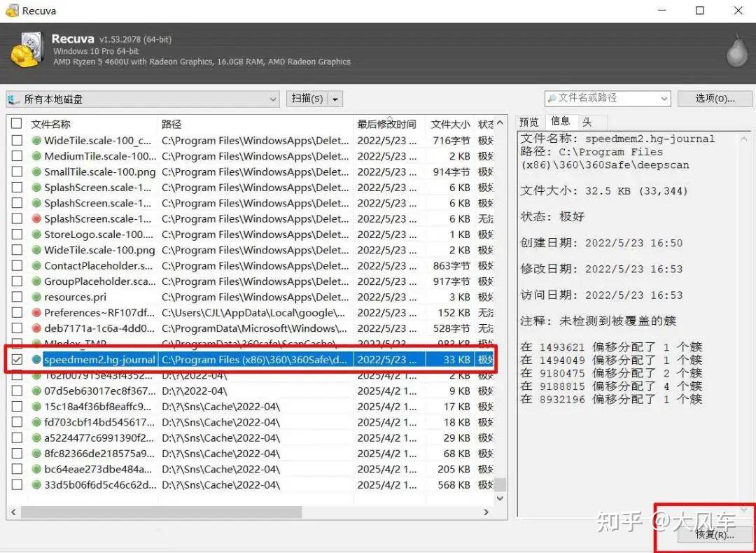Image resolution: width=756 pixels, height=553 pixels.
Task: Check the select-all box in the header row
Action: click(17, 124)
